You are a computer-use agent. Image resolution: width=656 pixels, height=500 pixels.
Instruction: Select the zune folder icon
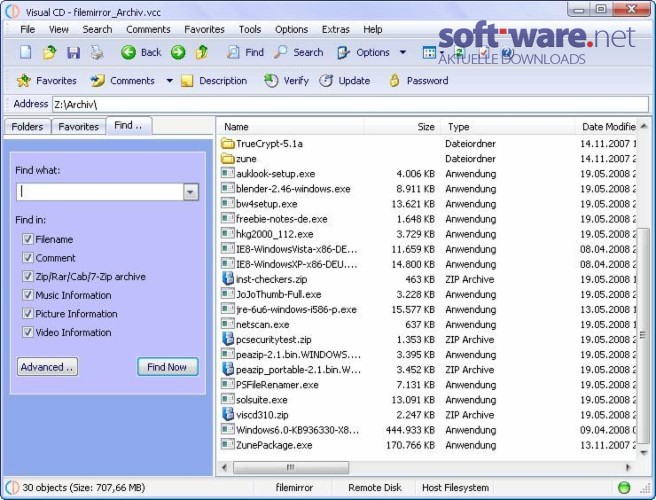tap(227, 159)
